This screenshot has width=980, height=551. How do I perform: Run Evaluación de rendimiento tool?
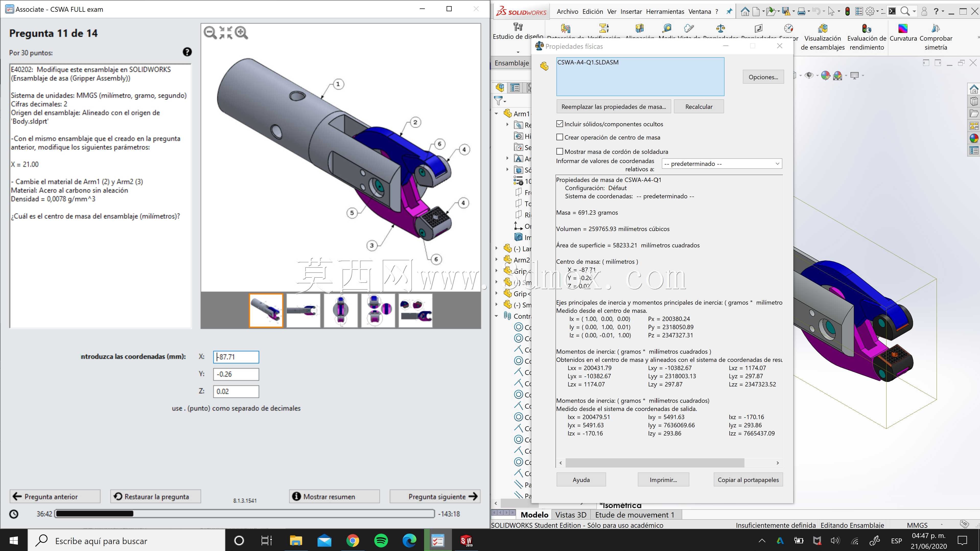867,37
